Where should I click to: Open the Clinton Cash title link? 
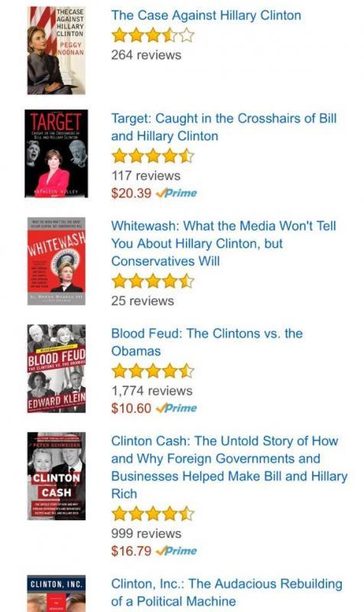229,467
